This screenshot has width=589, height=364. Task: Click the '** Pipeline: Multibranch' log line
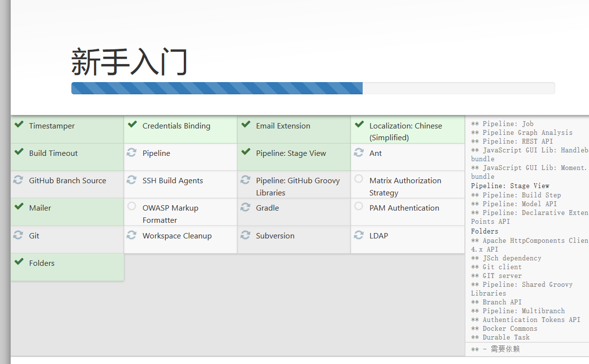518,311
